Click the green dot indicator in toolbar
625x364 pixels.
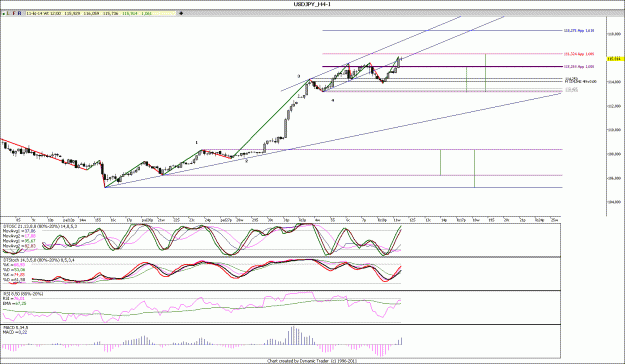(4, 13)
